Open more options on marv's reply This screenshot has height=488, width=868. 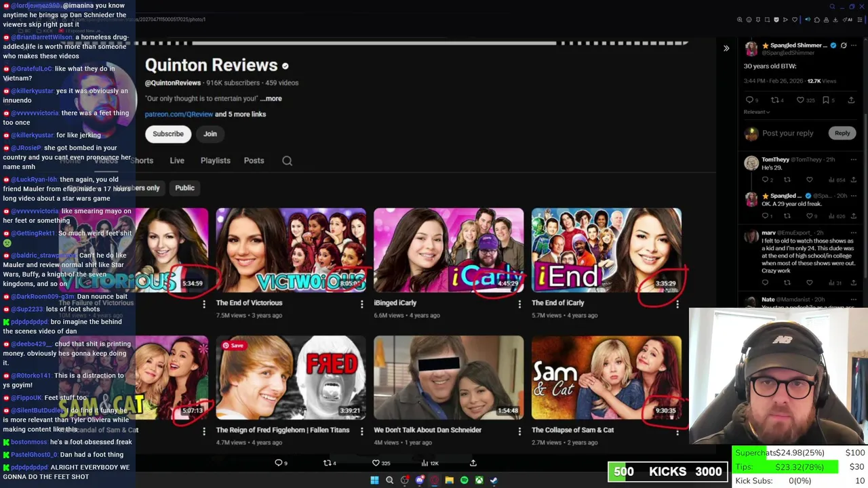853,233
